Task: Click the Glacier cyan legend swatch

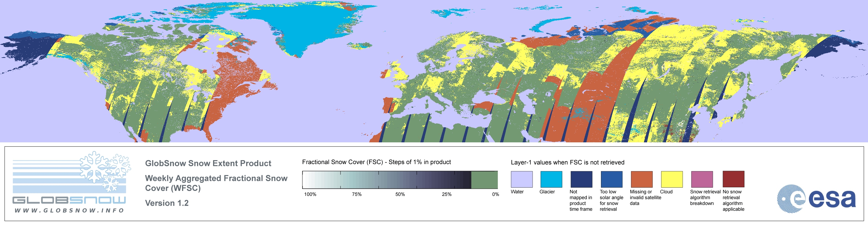Action: 551,179
